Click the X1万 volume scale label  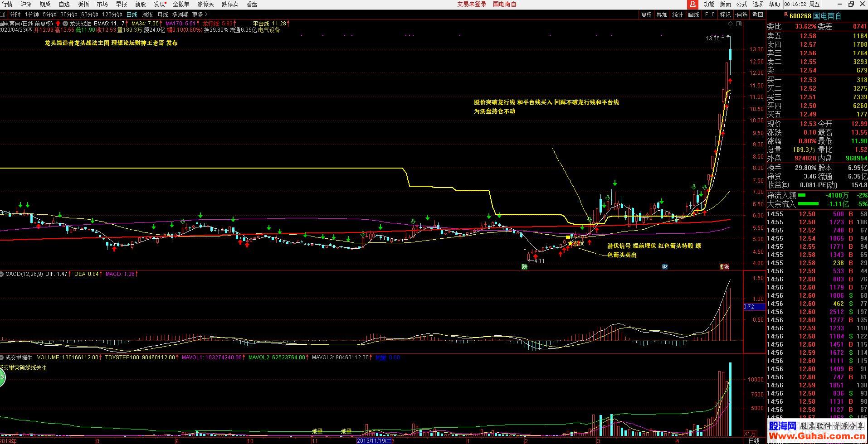click(x=750, y=434)
